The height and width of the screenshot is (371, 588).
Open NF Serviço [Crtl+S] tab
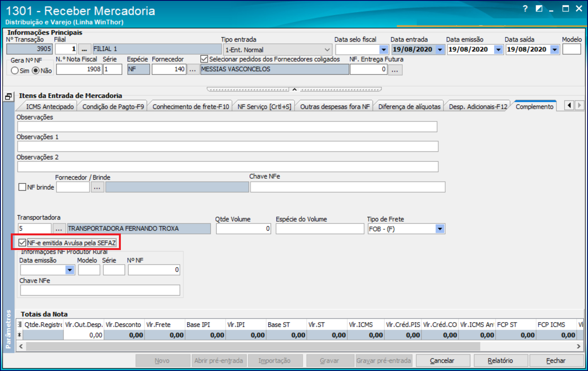click(x=264, y=107)
